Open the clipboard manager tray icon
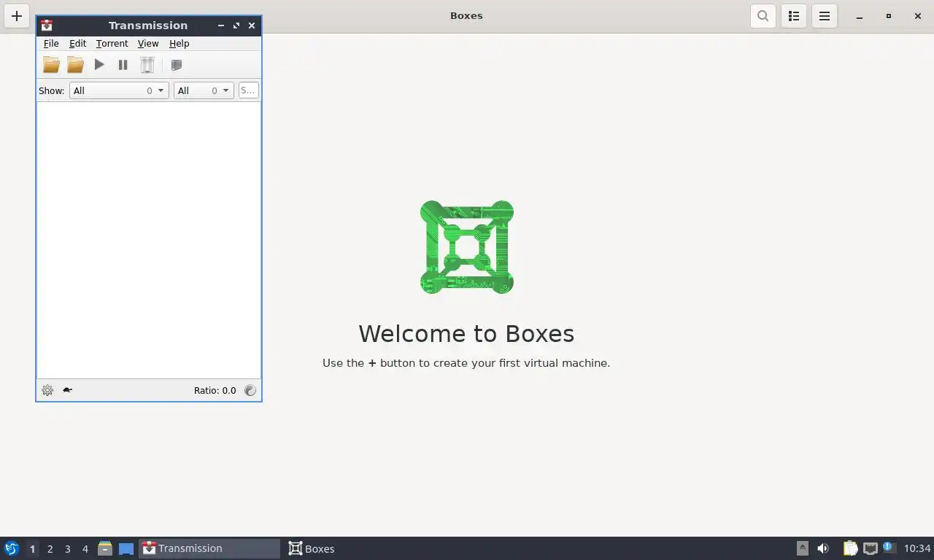The height and width of the screenshot is (560, 934). [x=850, y=548]
